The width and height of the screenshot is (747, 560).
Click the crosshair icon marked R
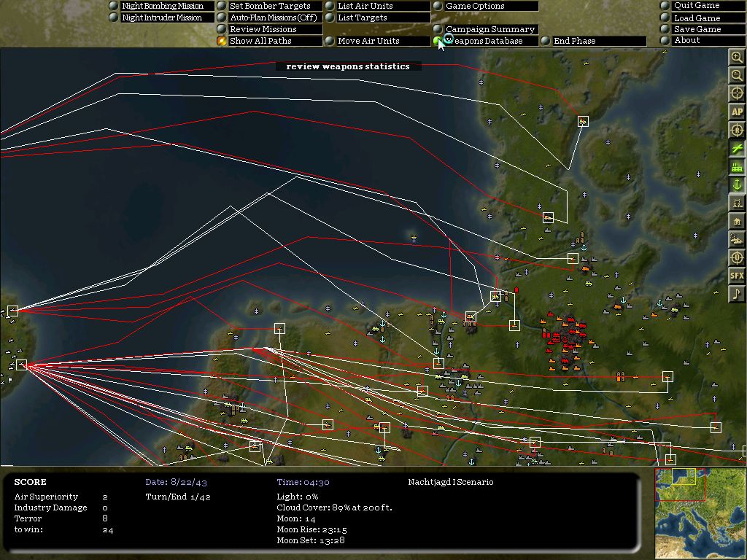pyautogui.click(x=737, y=130)
